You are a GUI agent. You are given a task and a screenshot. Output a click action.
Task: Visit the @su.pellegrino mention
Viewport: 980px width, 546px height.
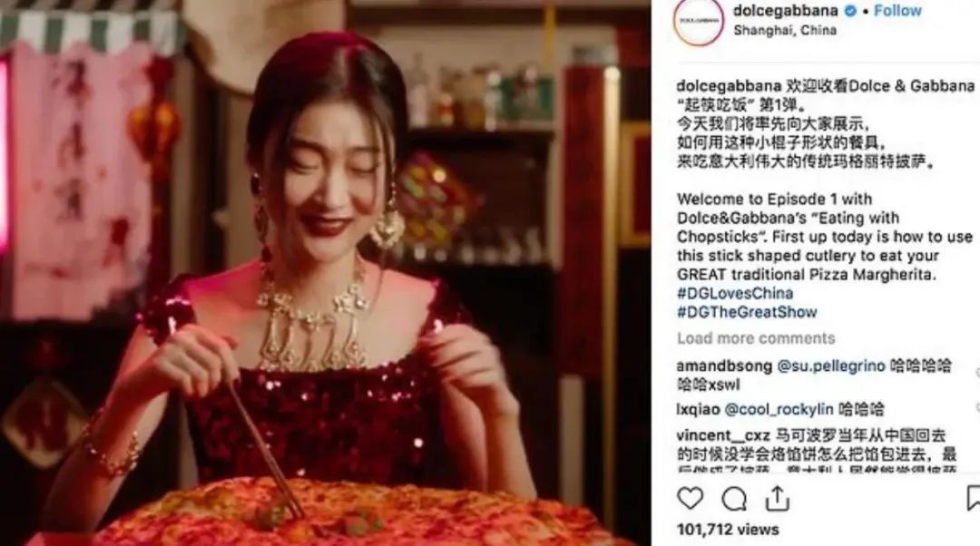click(830, 366)
